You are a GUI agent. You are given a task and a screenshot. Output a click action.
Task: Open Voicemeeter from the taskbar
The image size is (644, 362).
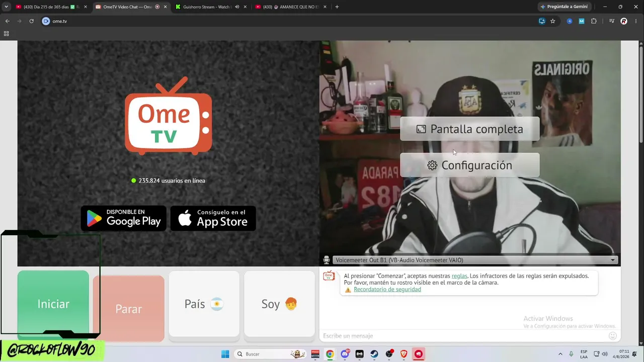click(315, 354)
